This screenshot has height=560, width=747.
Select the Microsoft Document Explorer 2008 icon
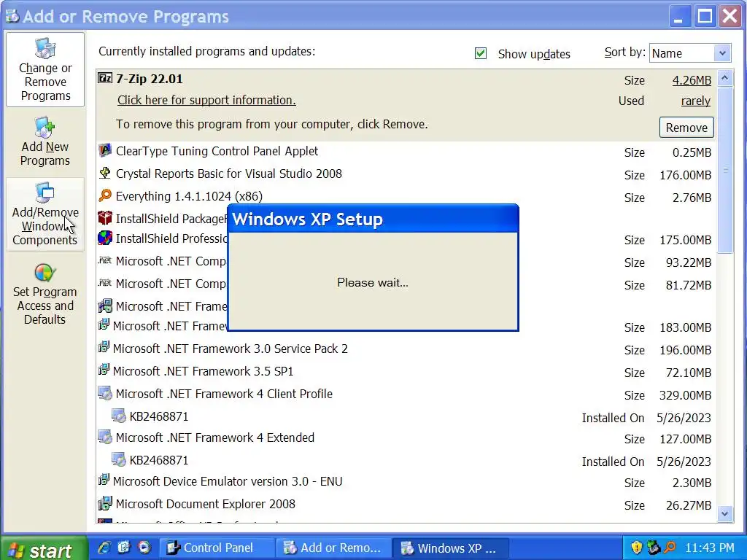click(x=105, y=503)
